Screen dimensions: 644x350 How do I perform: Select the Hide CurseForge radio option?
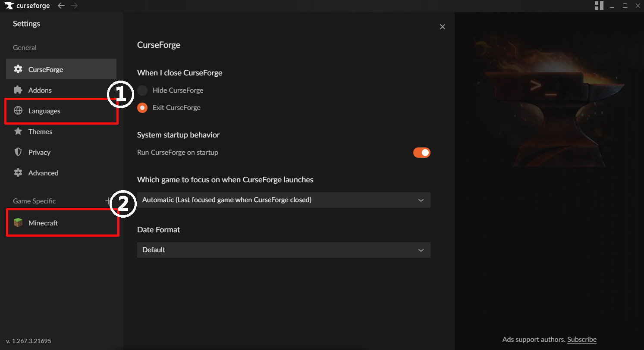pyautogui.click(x=142, y=91)
